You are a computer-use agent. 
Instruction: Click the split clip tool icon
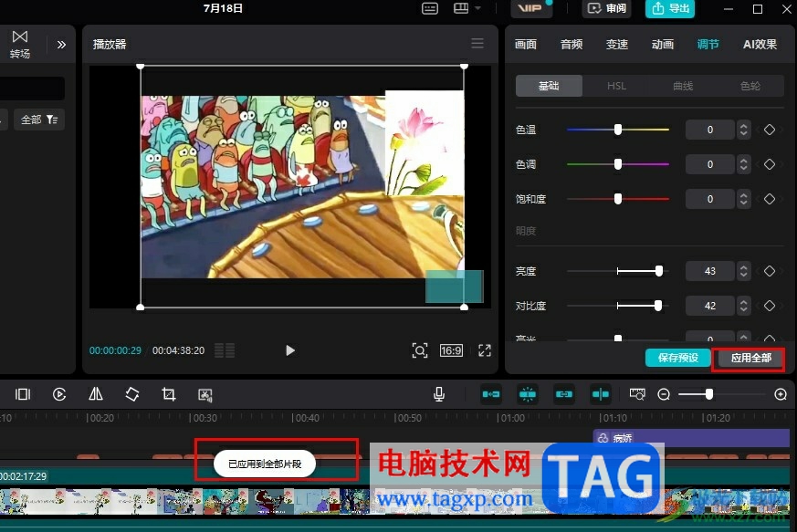pyautogui.click(x=23, y=394)
